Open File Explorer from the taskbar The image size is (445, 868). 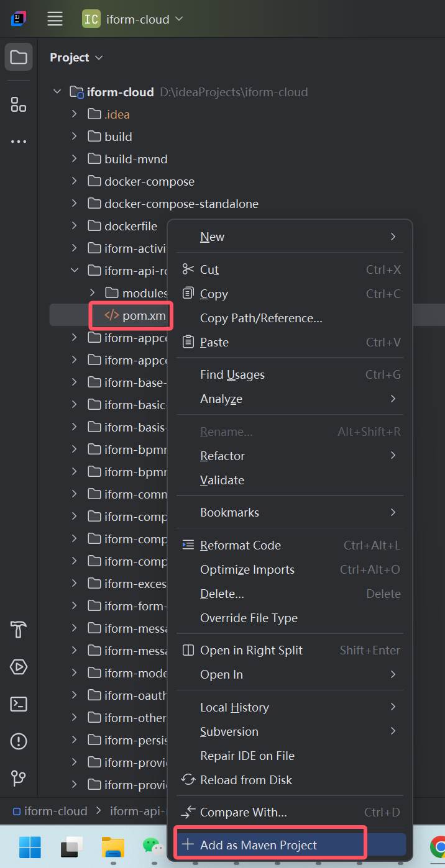pyautogui.click(x=113, y=846)
